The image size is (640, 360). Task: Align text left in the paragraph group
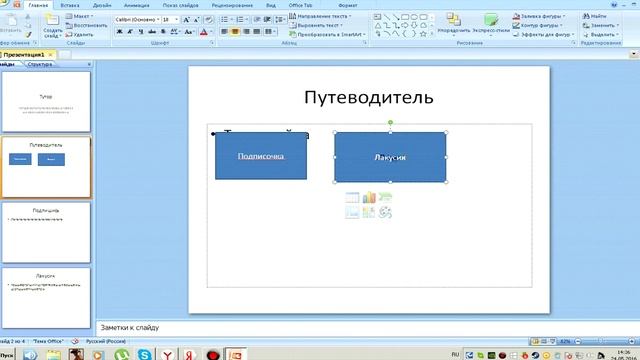[x=224, y=31]
